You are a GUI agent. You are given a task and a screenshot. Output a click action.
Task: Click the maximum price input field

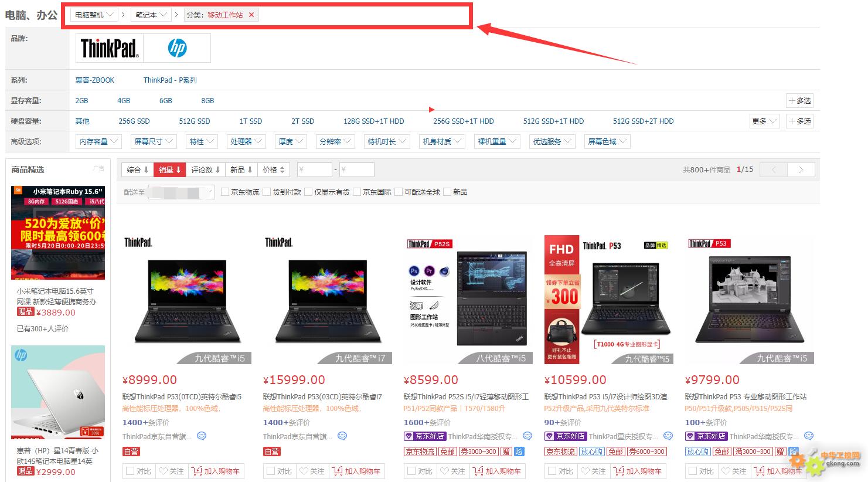357,169
